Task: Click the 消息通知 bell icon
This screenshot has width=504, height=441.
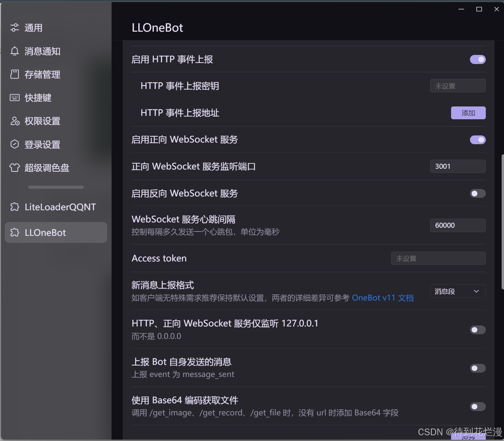Action: pyautogui.click(x=14, y=51)
